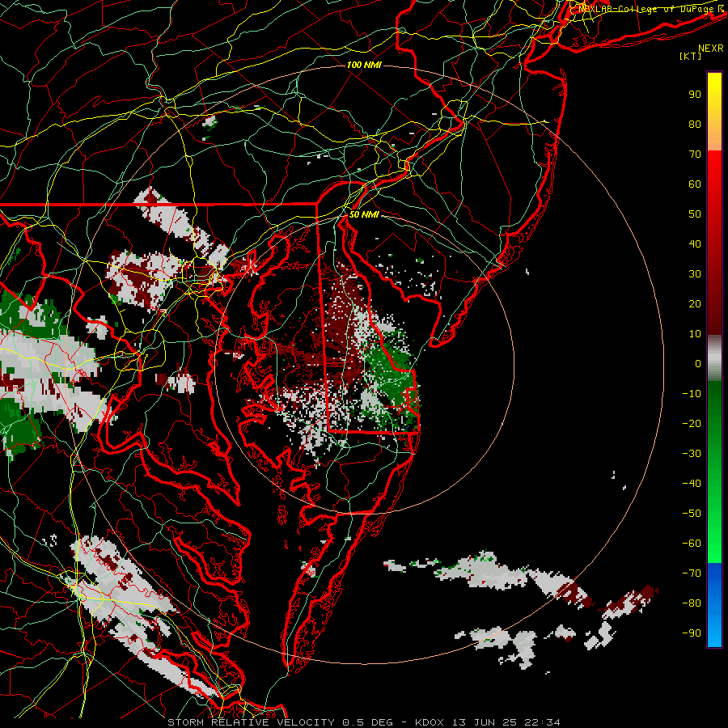Click the "-60" knots colorbar label
The width and height of the screenshot is (728, 728).
click(692, 544)
